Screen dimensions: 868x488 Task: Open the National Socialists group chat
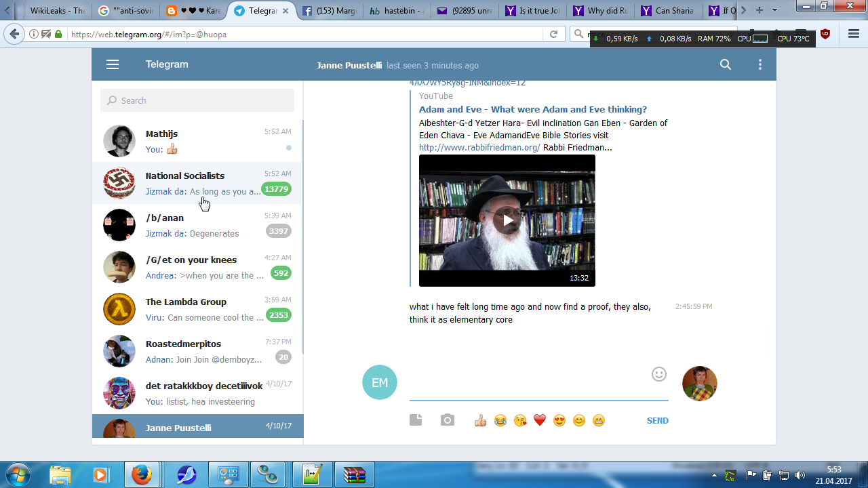197,183
